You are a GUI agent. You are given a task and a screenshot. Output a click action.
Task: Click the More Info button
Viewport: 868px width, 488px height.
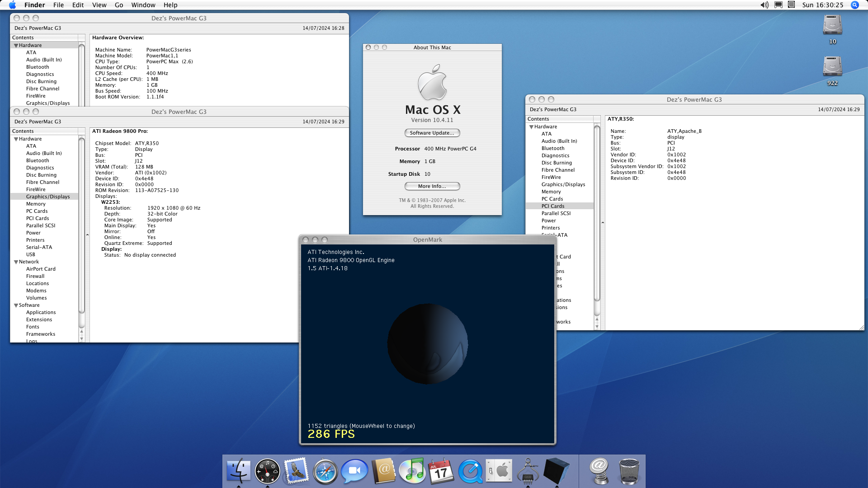432,186
